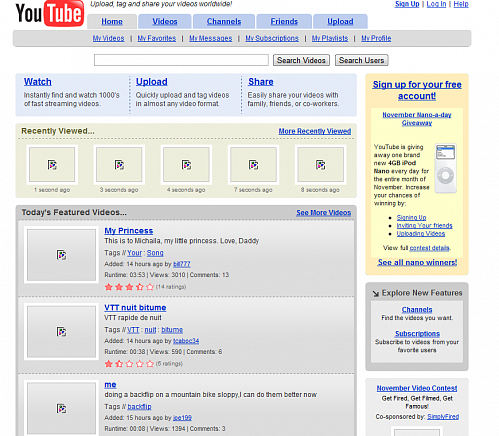Select the Upload tab
The width and height of the screenshot is (499, 436).
click(x=340, y=22)
